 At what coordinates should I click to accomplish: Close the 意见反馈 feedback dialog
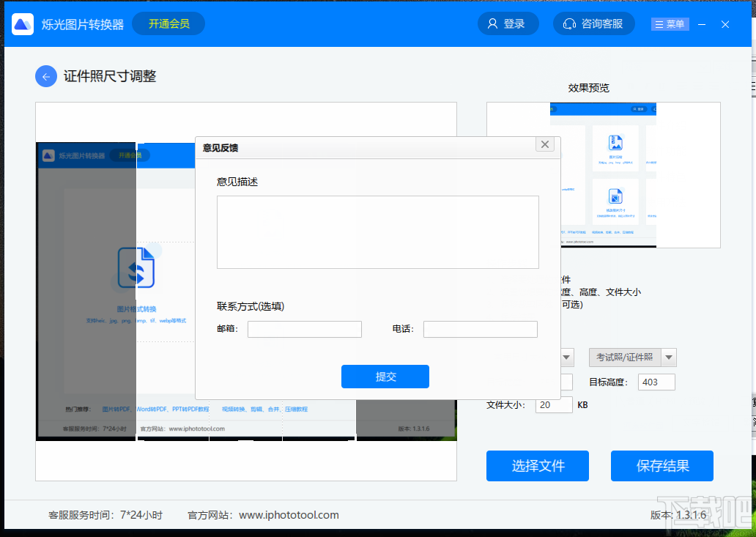545,144
